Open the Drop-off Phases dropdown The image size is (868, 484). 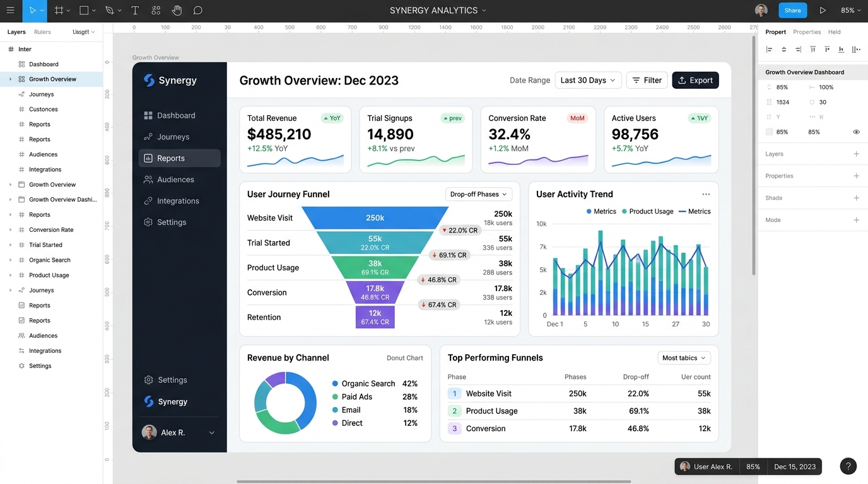click(479, 194)
